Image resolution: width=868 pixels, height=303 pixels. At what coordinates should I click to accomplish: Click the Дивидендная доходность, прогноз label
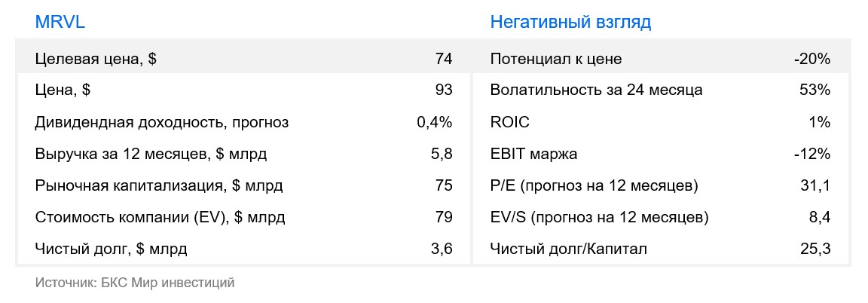(162, 122)
